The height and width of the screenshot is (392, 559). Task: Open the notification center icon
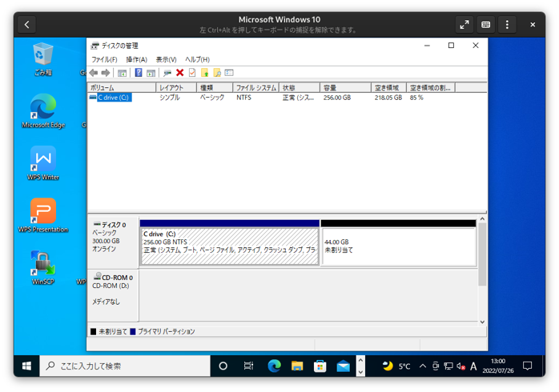(527, 366)
